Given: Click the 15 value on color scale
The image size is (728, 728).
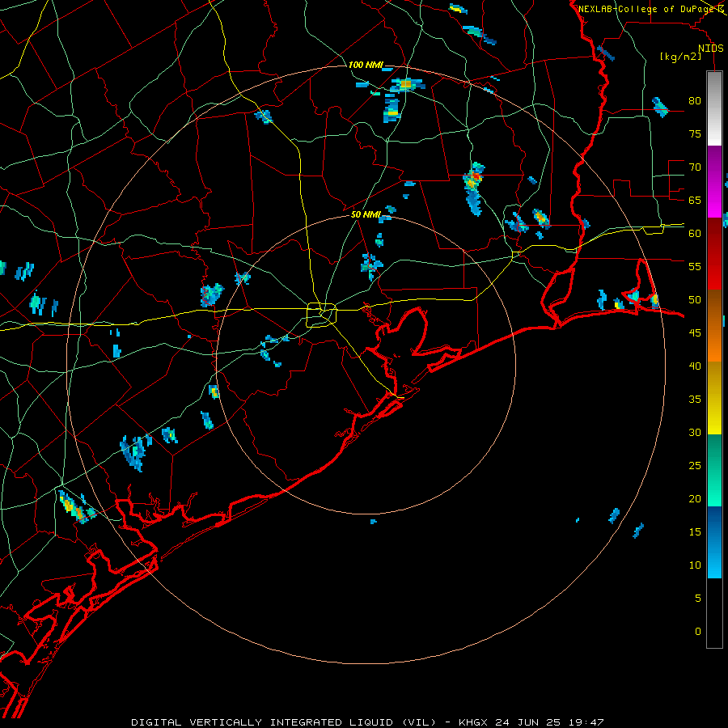Looking at the screenshot, I should coord(695,531).
